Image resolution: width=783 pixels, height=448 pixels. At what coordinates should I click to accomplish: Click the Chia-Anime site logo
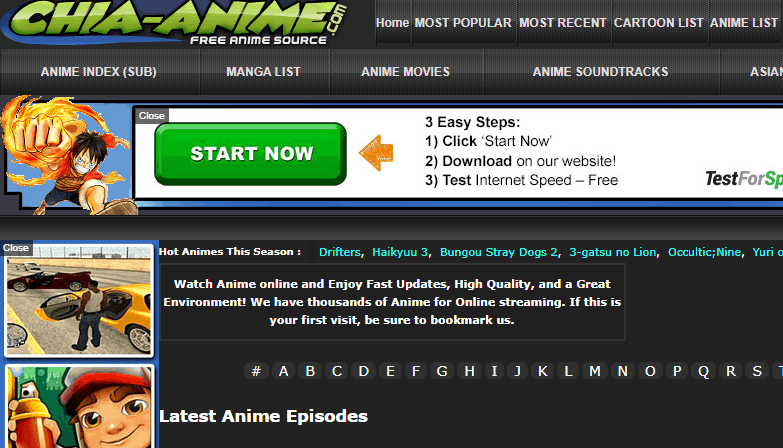175,22
